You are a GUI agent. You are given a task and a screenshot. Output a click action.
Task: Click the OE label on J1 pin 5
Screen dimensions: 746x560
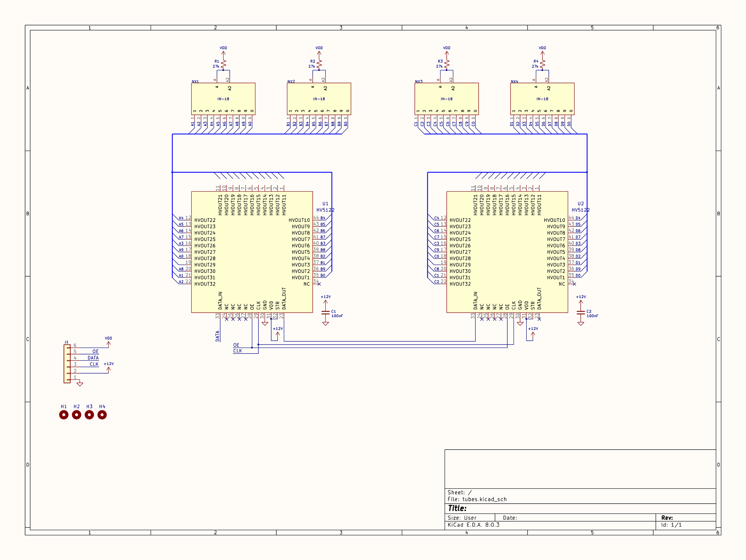pyautogui.click(x=95, y=352)
